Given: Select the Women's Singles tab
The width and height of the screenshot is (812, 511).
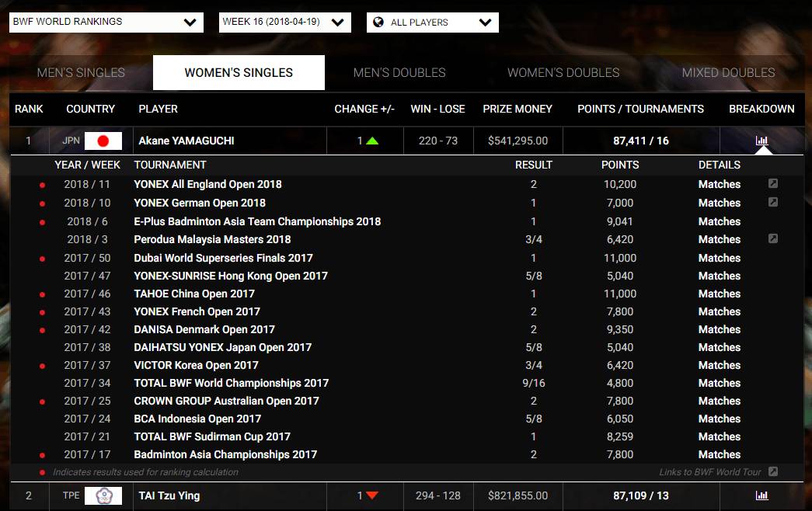Looking at the screenshot, I should pyautogui.click(x=239, y=72).
